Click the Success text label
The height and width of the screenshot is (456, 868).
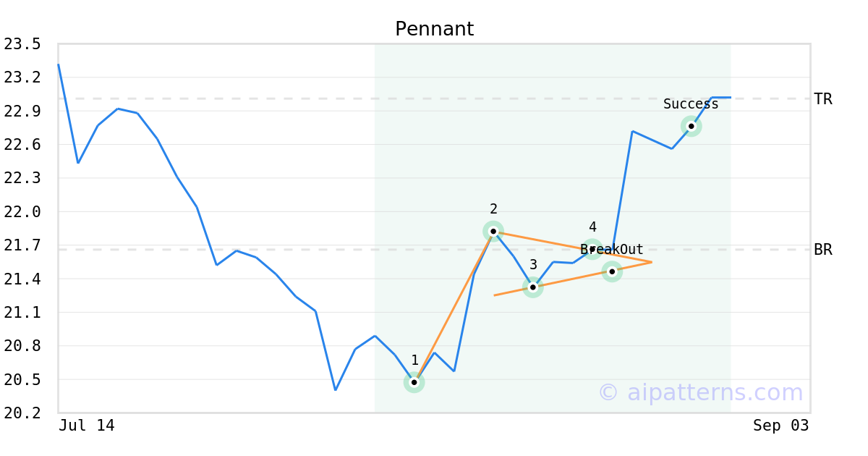691,104
